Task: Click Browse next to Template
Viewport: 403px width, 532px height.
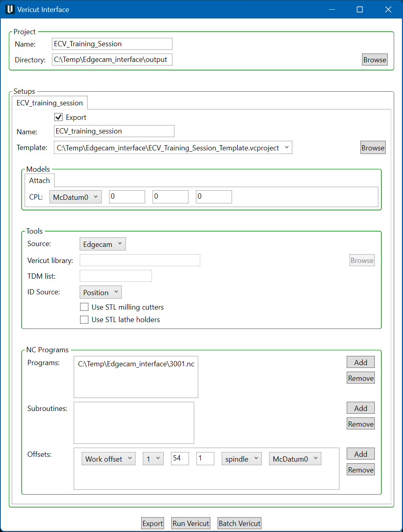Action: tap(373, 148)
